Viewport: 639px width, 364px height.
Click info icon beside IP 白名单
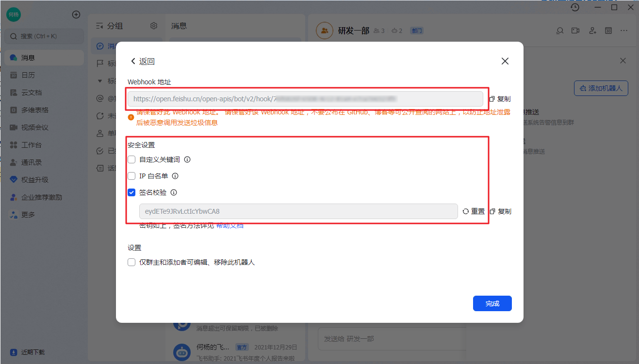pos(176,176)
